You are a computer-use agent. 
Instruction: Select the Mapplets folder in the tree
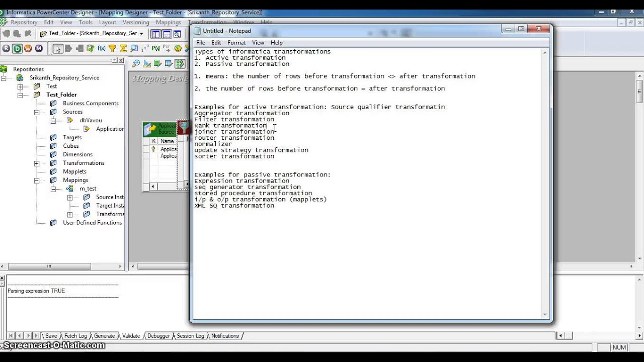74,172
